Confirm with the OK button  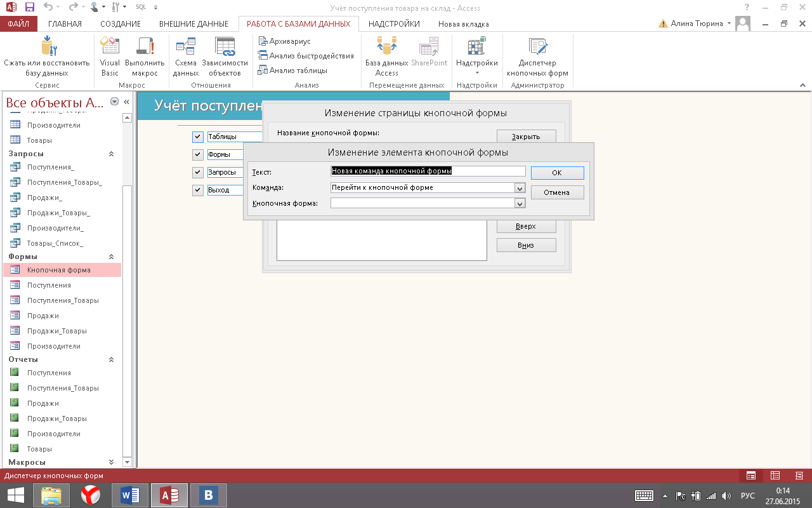click(557, 173)
